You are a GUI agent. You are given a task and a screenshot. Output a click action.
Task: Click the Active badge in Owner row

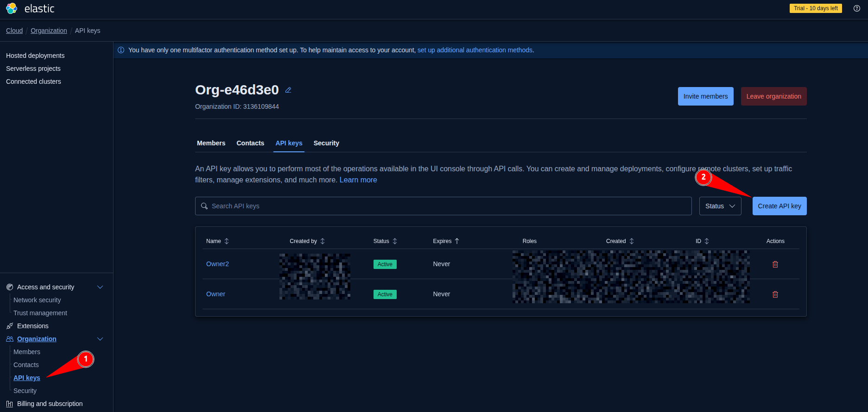(x=385, y=294)
